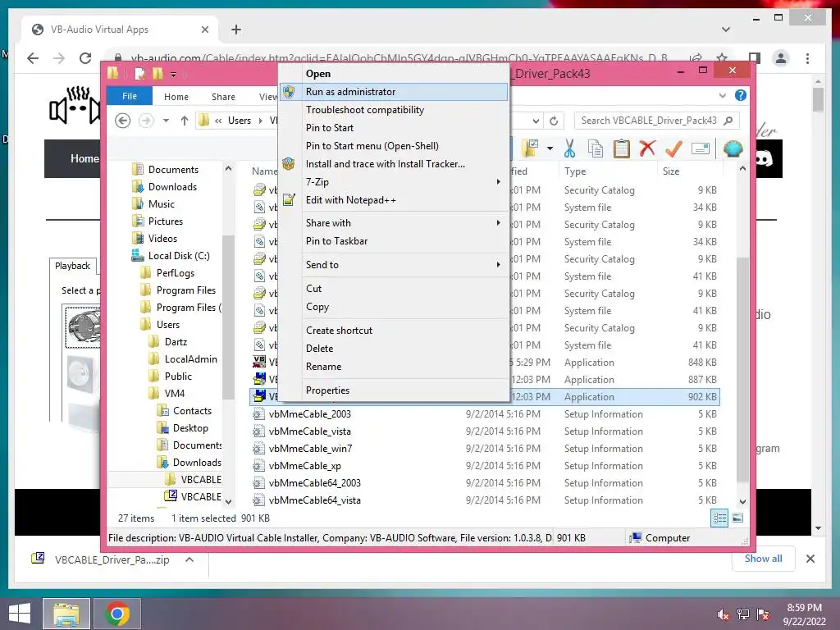
Task: Open the folder options toolbar dropdown arrow
Action: click(550, 148)
